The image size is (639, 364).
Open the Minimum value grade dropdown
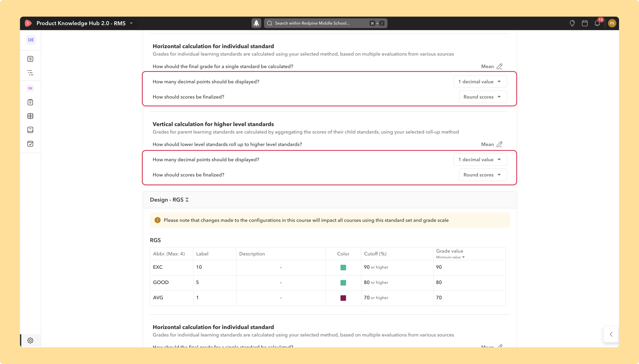(x=450, y=257)
